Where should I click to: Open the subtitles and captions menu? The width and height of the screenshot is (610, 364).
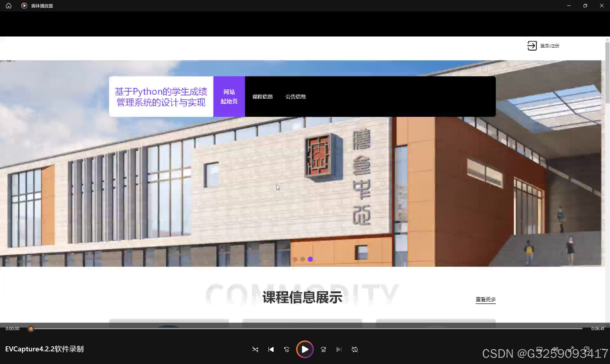coord(539,349)
